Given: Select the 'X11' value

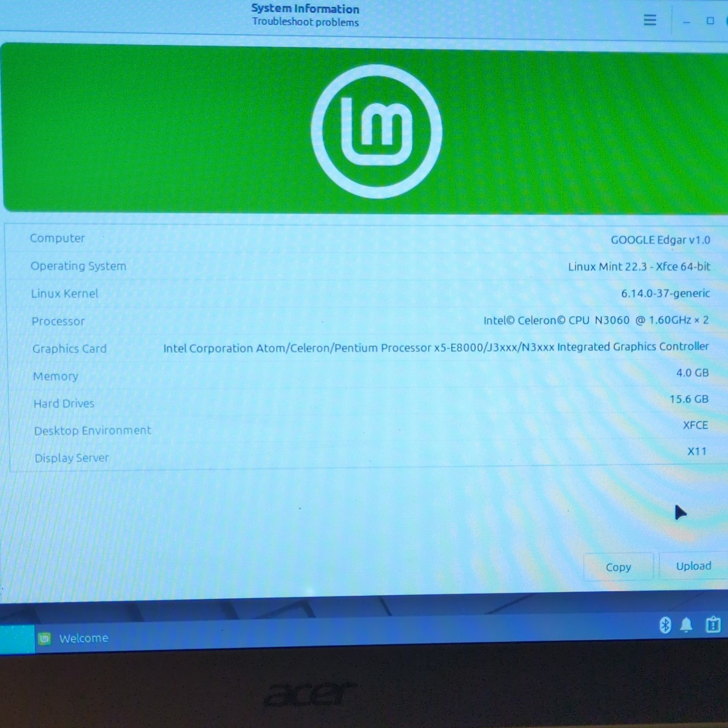Looking at the screenshot, I should click(x=697, y=451).
